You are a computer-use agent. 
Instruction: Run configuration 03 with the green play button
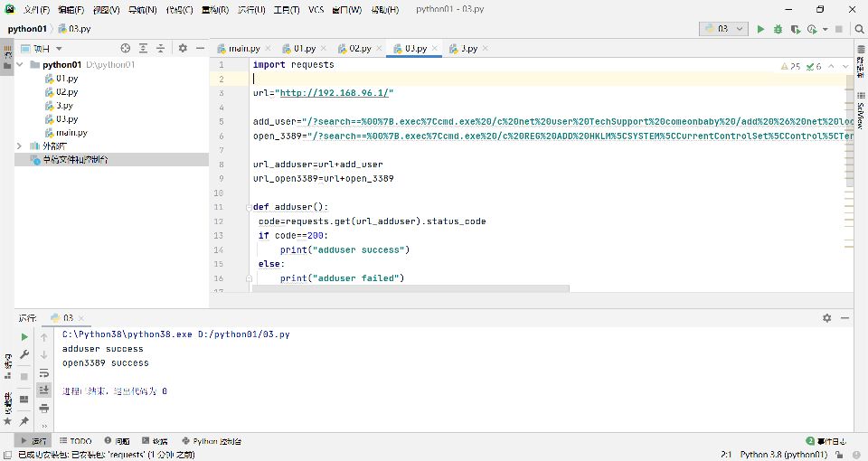tap(760, 29)
